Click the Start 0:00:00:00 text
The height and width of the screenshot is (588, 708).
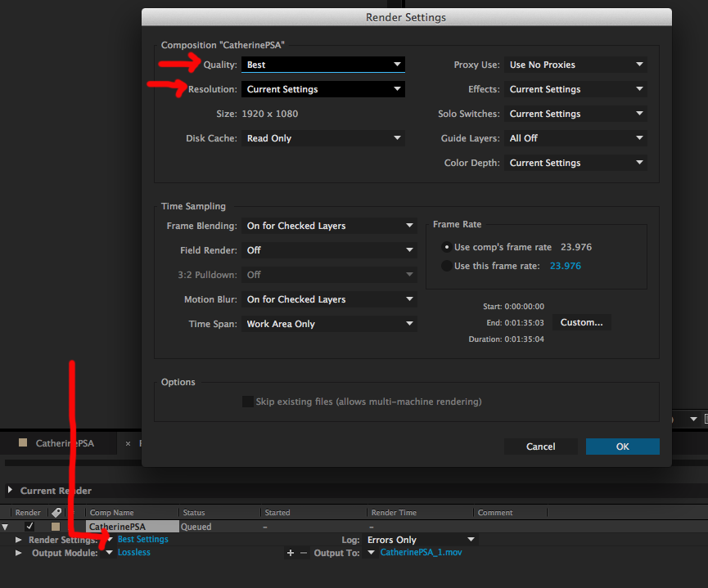[513, 307]
